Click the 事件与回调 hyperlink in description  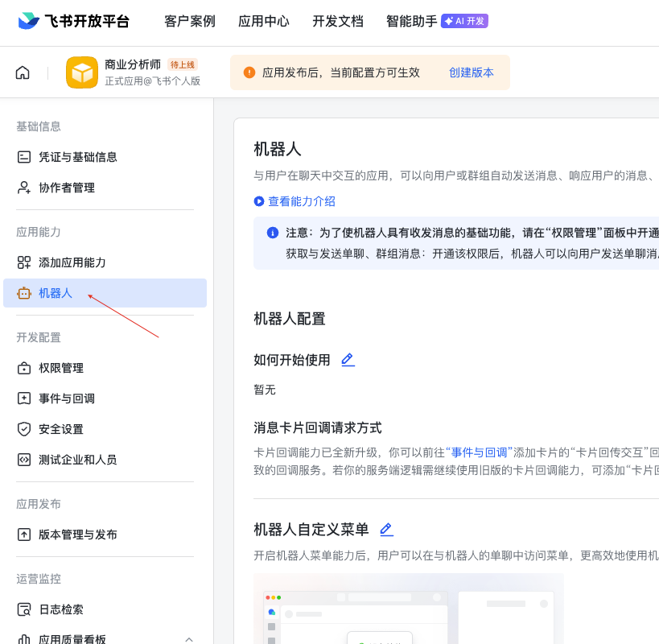point(479,452)
